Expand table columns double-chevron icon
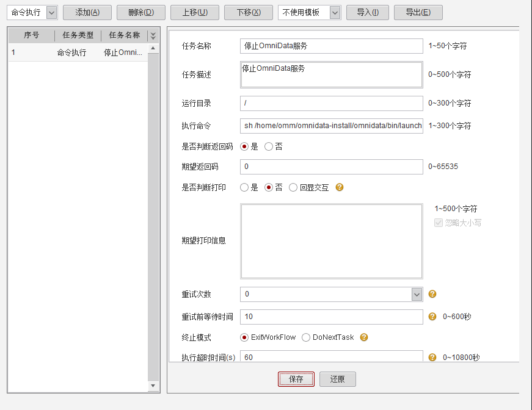The height and width of the screenshot is (410, 532). pos(153,35)
